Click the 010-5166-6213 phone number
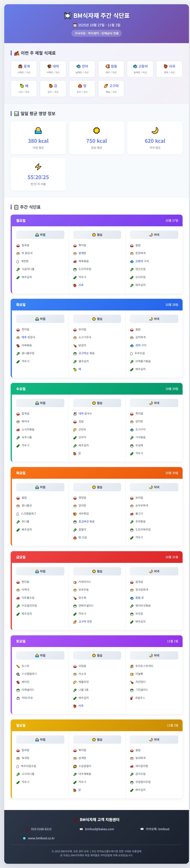This screenshot has height=868, width=190. tap(41, 829)
